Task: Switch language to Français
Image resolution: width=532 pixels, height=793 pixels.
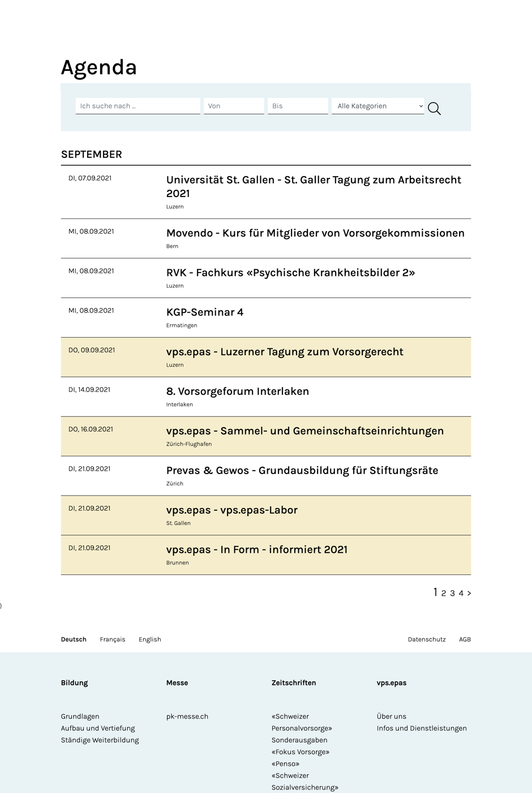Action: [x=113, y=639]
